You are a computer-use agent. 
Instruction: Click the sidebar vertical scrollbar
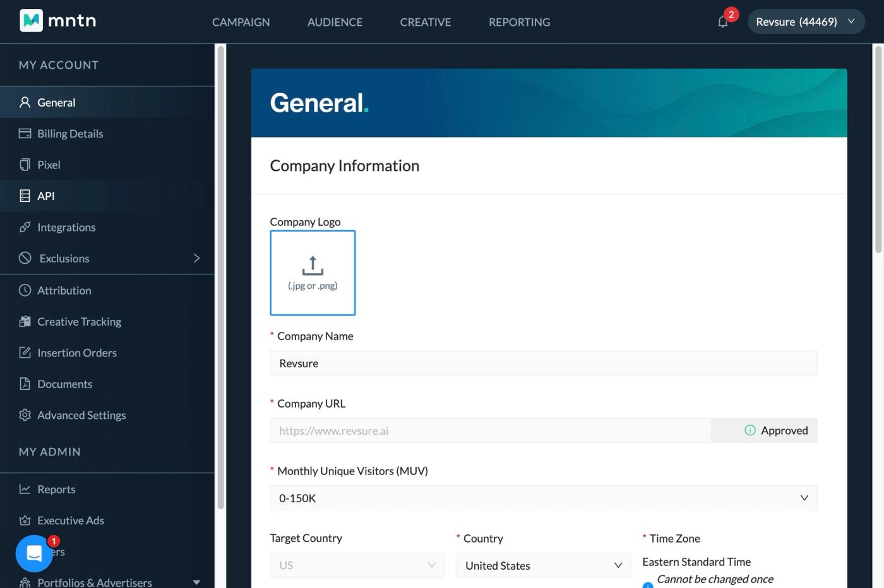(220, 278)
